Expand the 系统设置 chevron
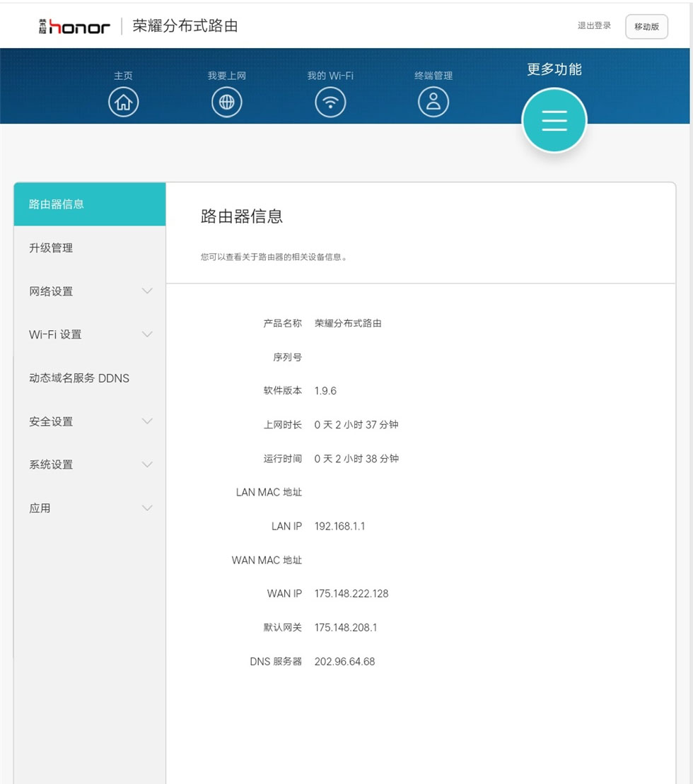Viewport: 693px width, 784px height. (x=147, y=464)
